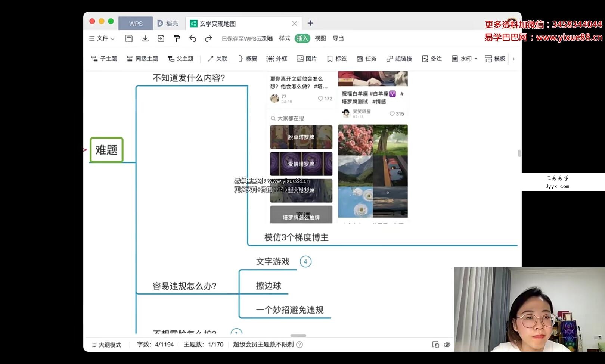Insert a 超链接 hyperlink
The width and height of the screenshot is (605, 364).
399,59
